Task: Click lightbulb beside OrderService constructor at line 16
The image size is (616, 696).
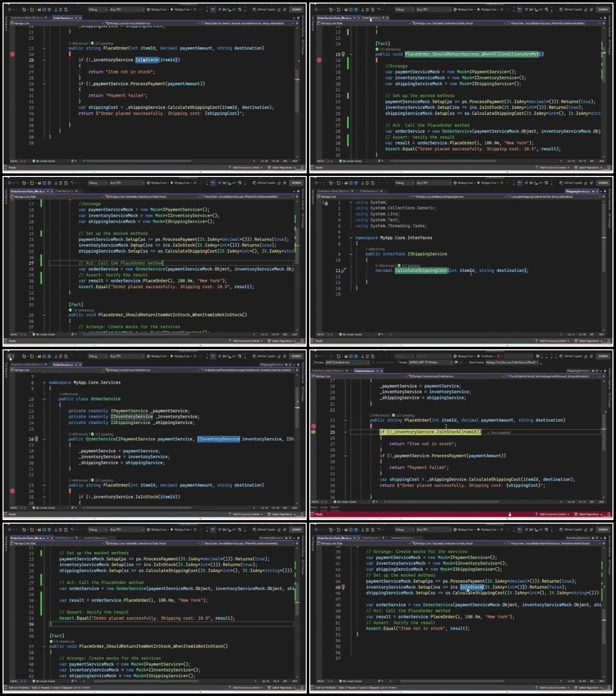Action: click(37, 439)
